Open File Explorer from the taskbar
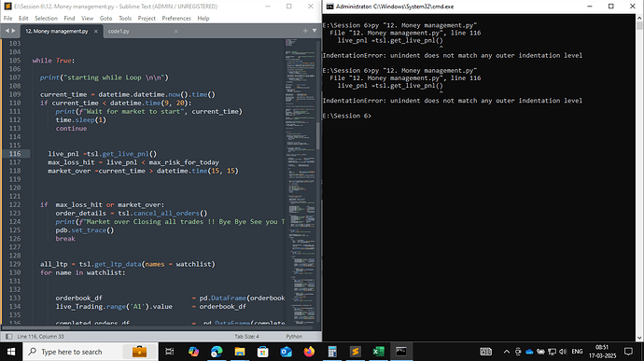The image size is (644, 361). [240, 352]
